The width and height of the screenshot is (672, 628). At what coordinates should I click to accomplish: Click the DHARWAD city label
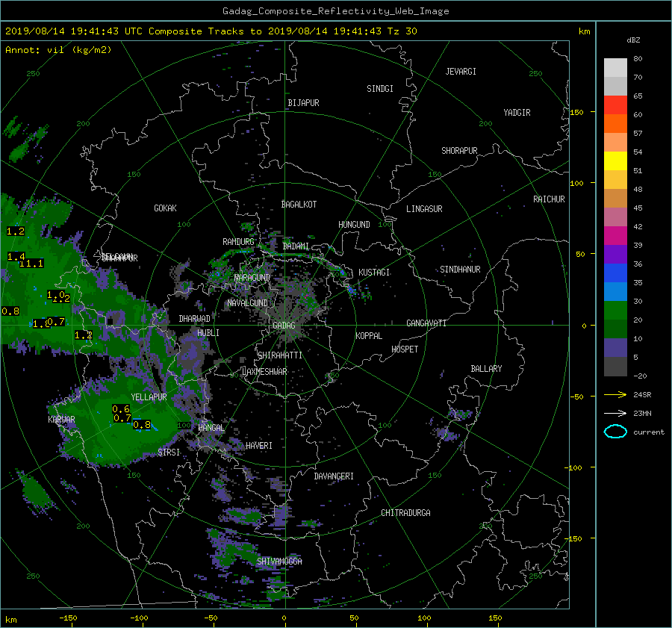click(x=194, y=319)
